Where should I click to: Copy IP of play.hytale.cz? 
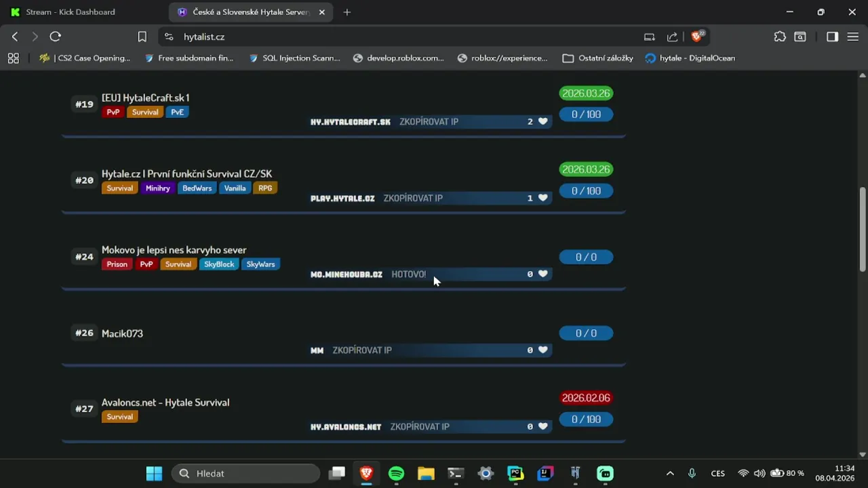[413, 198]
